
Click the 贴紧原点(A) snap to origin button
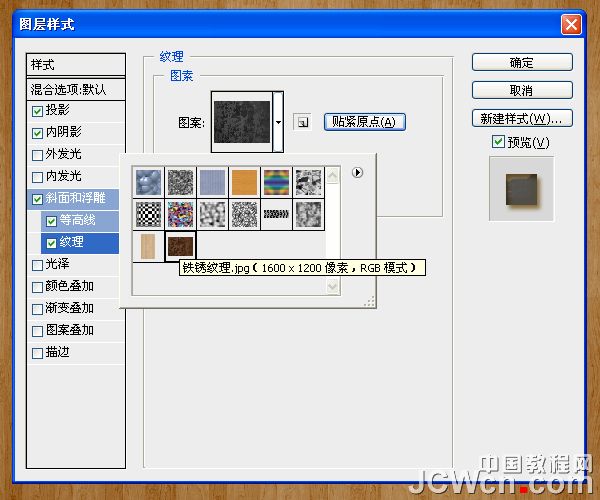point(364,122)
